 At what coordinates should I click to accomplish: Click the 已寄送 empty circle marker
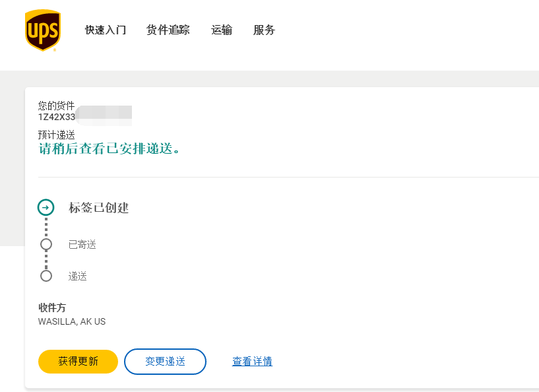[46, 245]
